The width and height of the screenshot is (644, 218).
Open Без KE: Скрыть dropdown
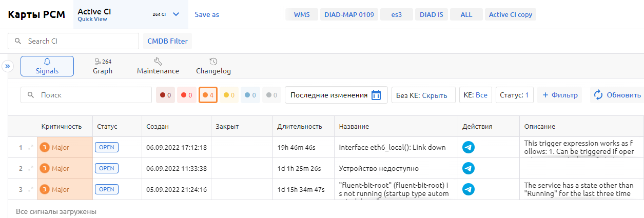423,95
